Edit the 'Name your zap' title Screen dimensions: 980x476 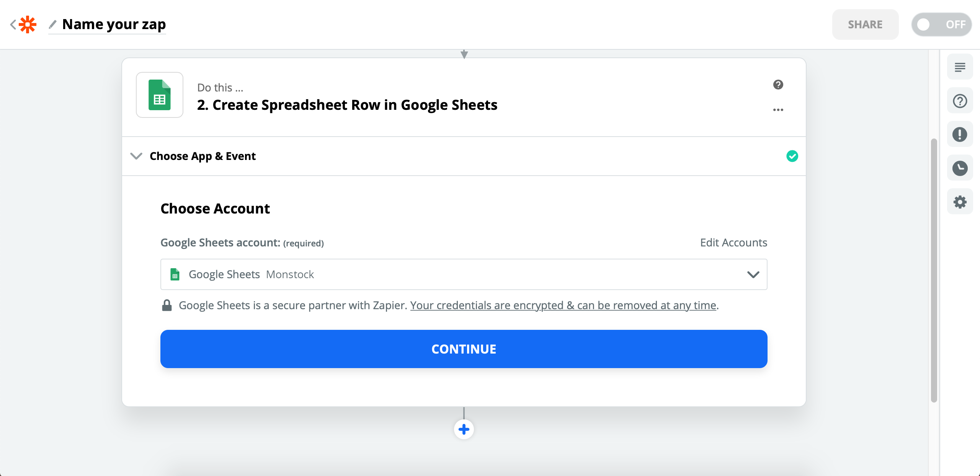[114, 24]
